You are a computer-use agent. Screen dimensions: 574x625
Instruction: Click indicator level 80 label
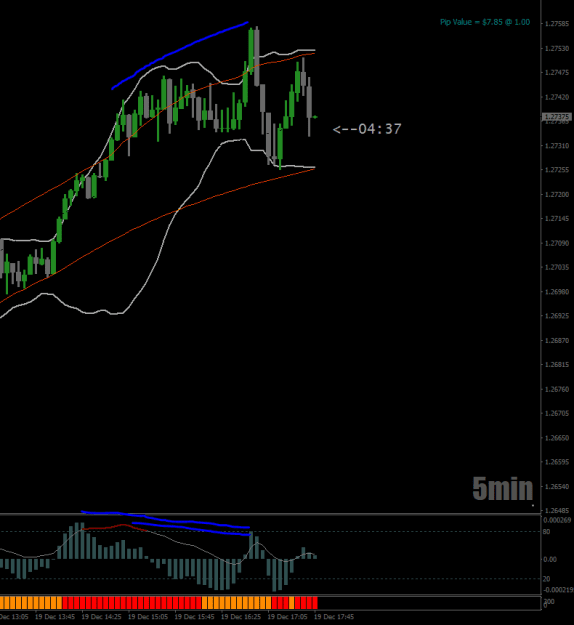point(546,532)
